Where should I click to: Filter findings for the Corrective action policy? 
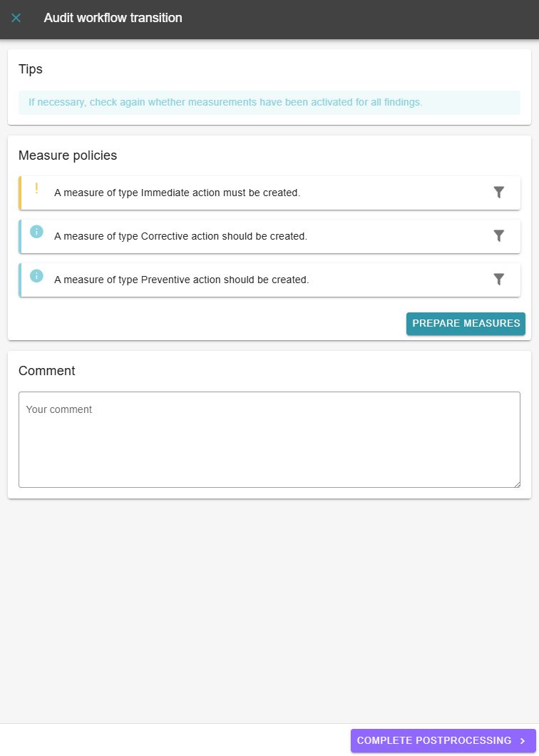tap(499, 236)
